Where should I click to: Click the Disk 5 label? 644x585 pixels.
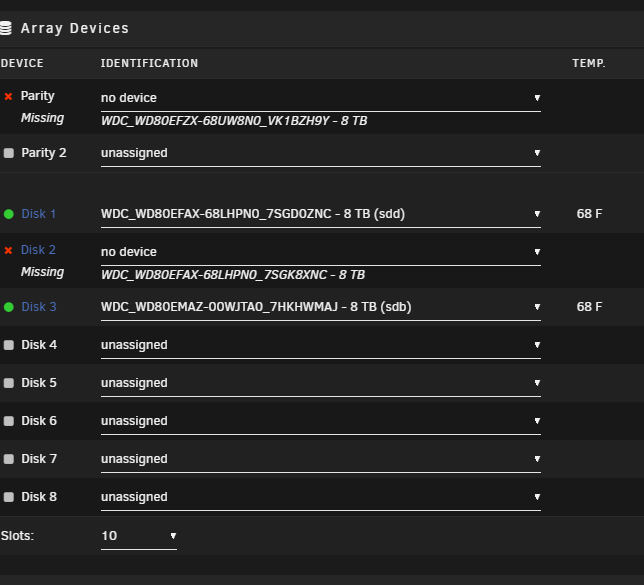tap(39, 383)
